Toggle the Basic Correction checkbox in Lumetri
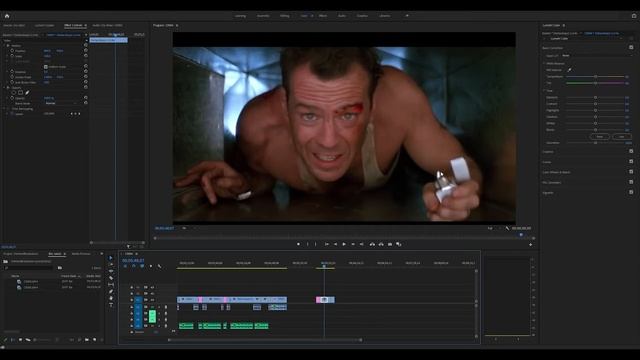The height and width of the screenshot is (360, 640). (x=631, y=47)
